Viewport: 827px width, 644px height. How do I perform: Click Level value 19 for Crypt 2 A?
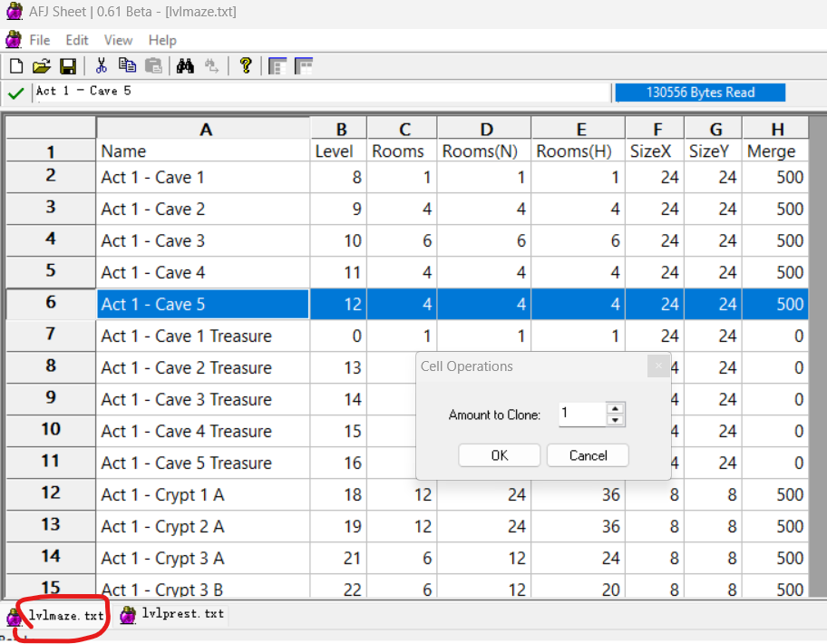click(x=338, y=526)
